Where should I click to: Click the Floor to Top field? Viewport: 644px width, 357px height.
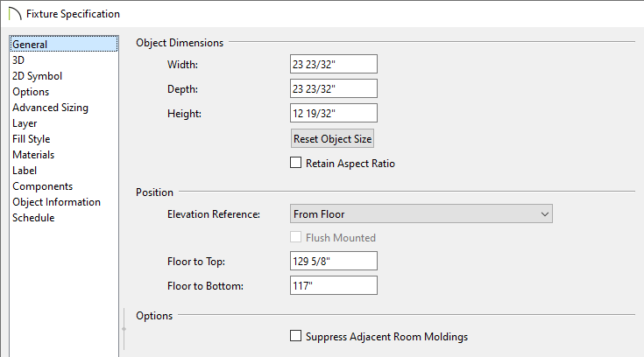click(x=334, y=261)
